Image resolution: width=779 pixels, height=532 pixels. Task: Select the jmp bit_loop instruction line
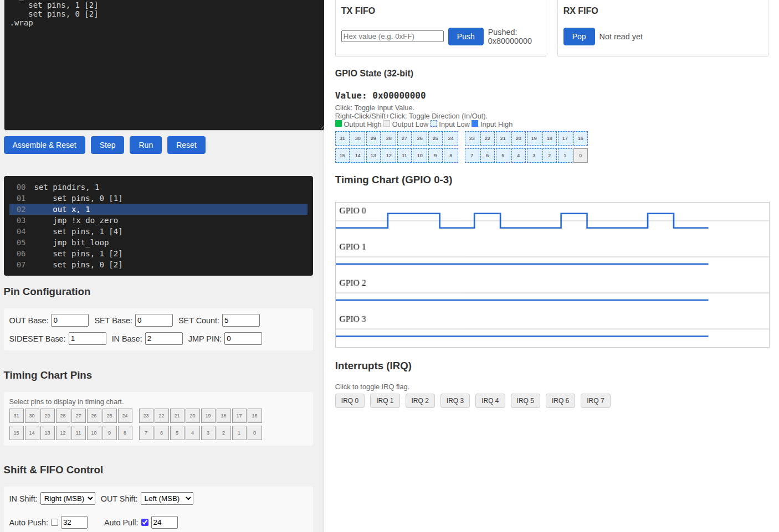tap(158, 242)
